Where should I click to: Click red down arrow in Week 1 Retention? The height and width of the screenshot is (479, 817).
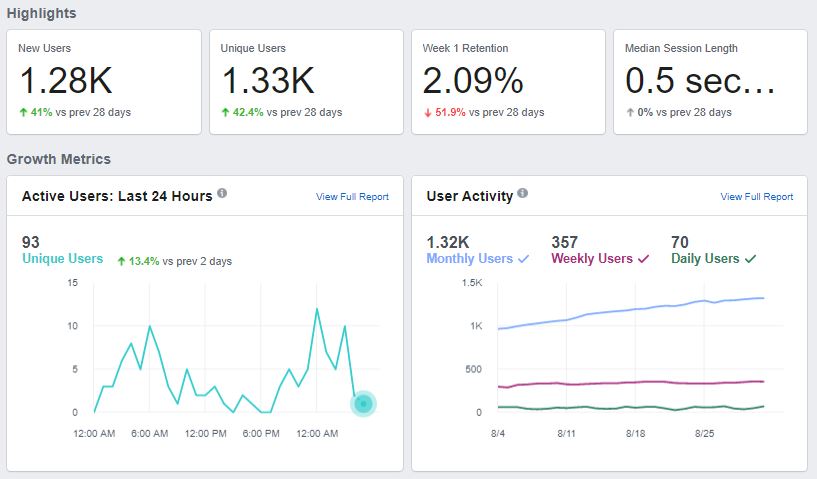[428, 112]
